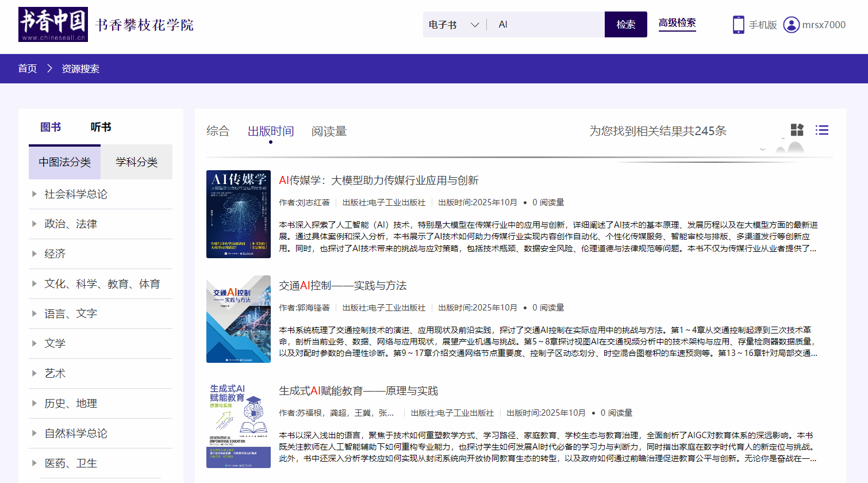Open the 电子书 search type dropdown
This screenshot has width=868, height=483.
pos(454,25)
